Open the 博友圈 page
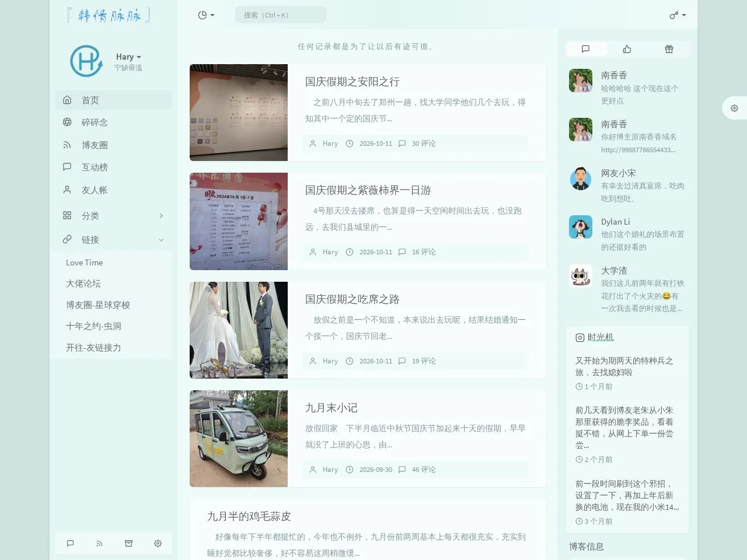747x560 pixels. pyautogui.click(x=114, y=145)
